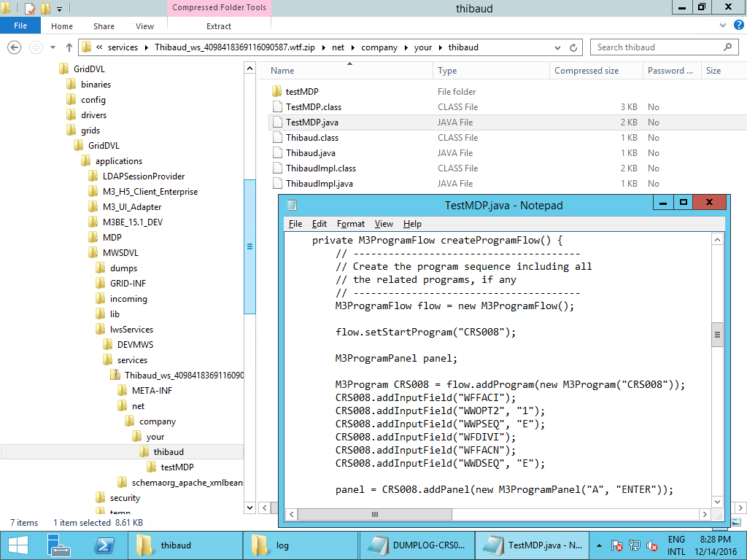Click the Notepad vertical scrollbar thumb
The image size is (747, 560).
click(717, 335)
